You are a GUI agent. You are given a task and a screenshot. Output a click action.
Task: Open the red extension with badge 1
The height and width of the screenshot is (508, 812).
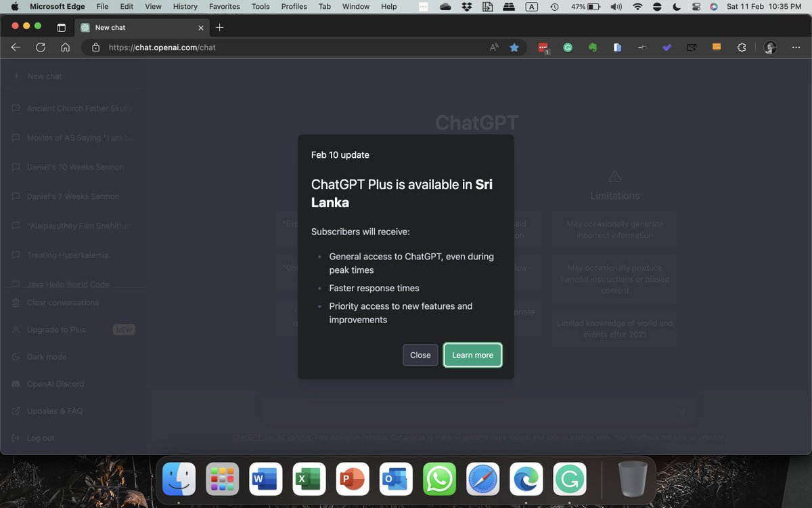[543, 48]
